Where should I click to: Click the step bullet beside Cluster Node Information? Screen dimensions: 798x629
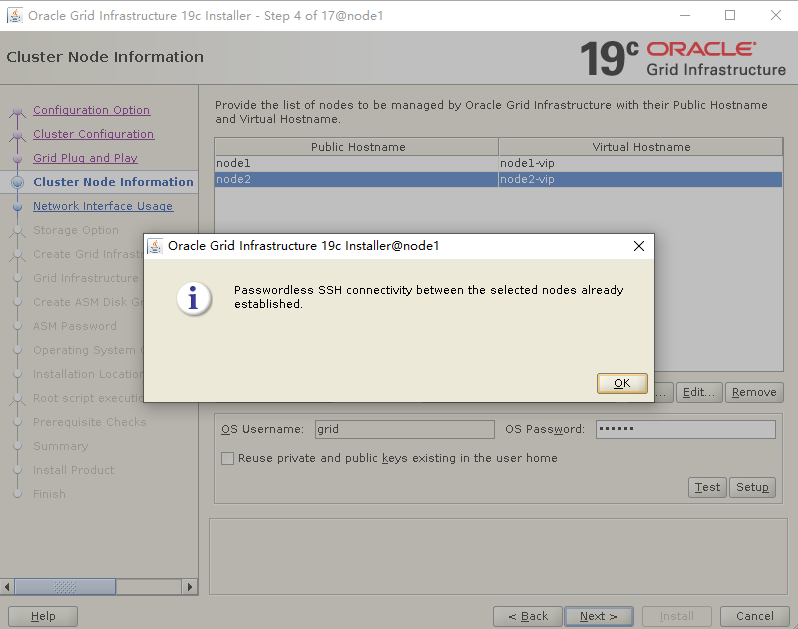point(17,182)
